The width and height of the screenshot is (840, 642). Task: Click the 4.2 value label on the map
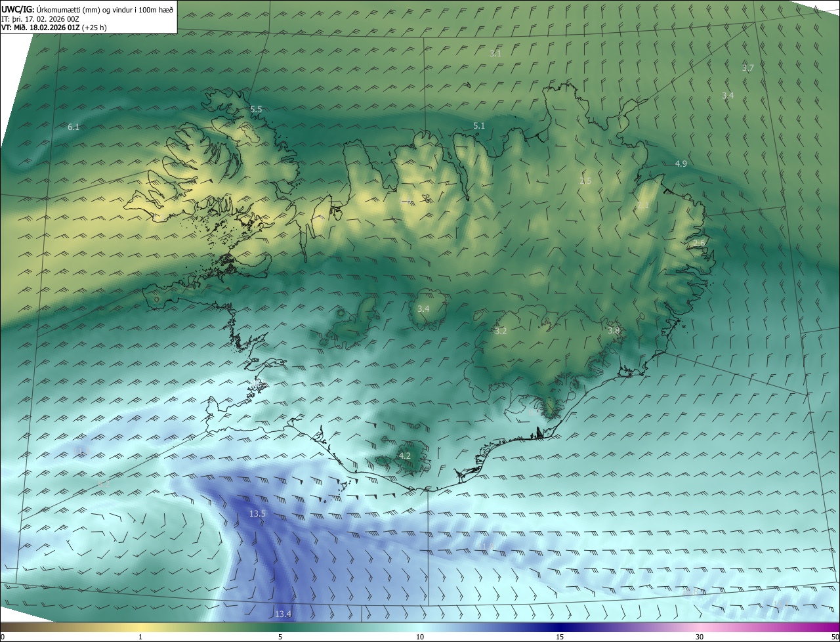click(405, 456)
